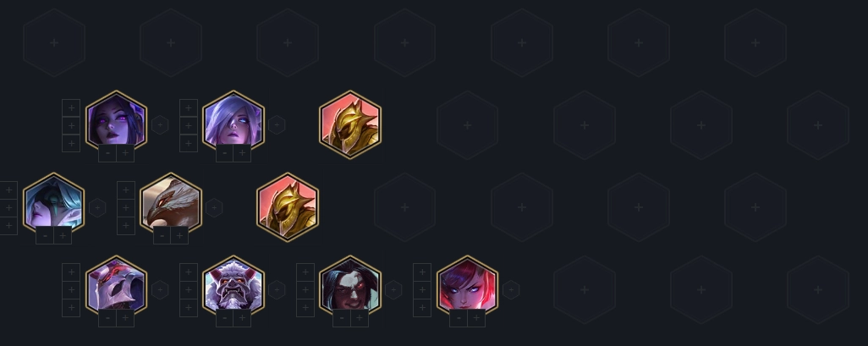The image size is (868, 346).
Task: Click minus stepper under the purple-eyed woman
Action: click(107, 153)
